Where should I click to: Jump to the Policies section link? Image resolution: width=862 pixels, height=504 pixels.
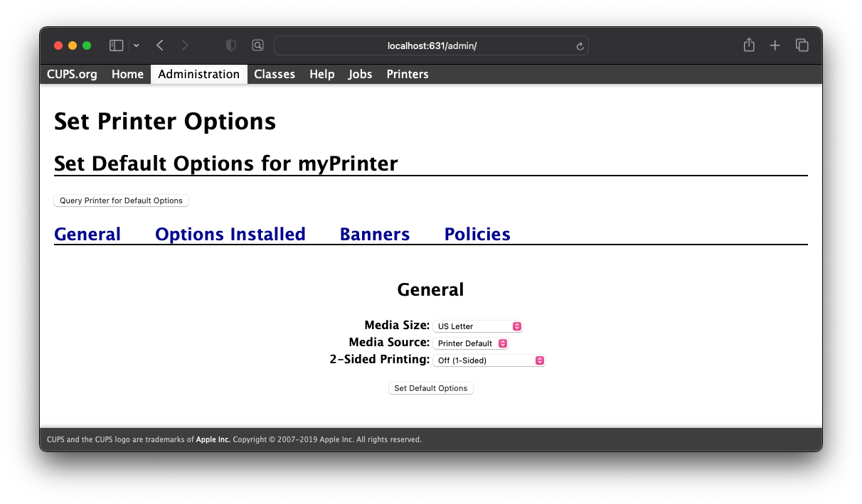click(477, 234)
